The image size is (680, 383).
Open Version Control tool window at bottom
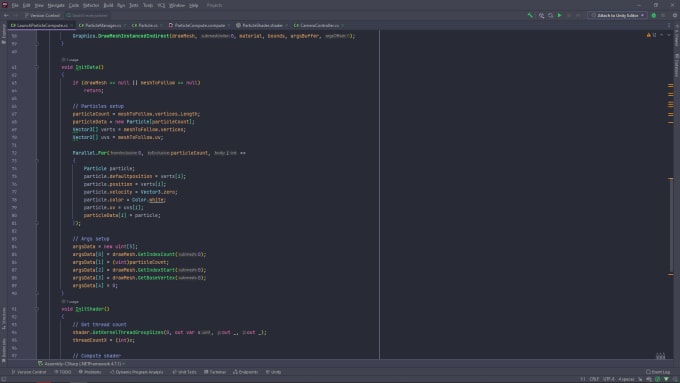(29, 372)
